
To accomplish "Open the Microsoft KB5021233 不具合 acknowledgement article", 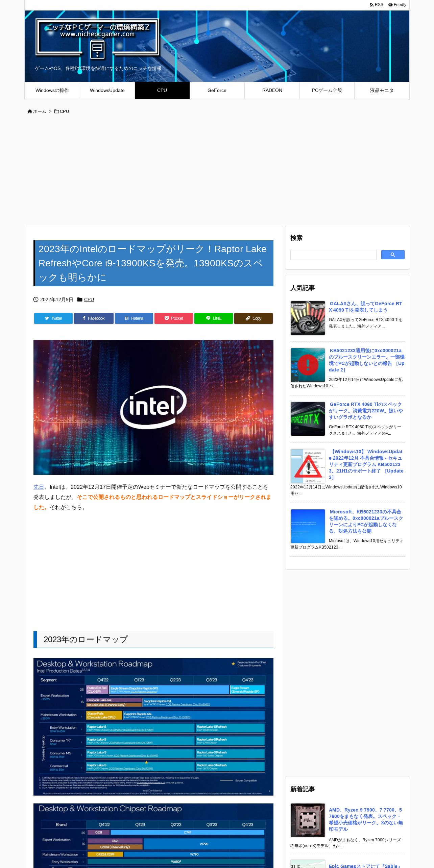I will [x=366, y=522].
